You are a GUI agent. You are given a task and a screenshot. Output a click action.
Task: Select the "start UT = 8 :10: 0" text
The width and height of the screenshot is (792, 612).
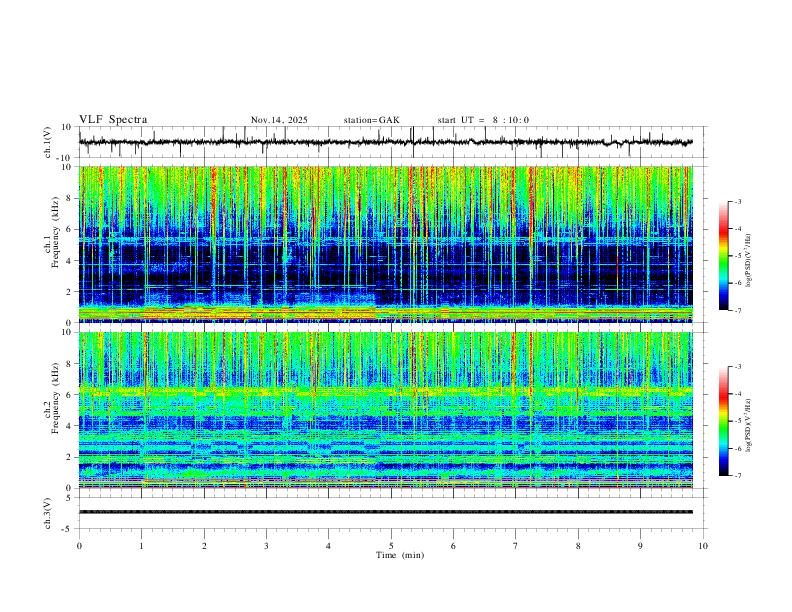[483, 120]
